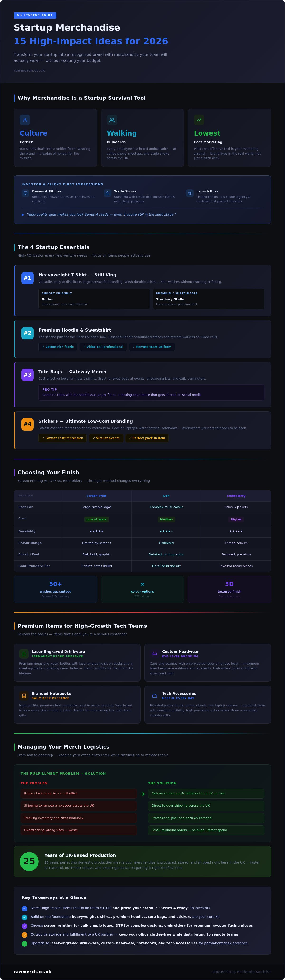Click the person icon above Culture
Viewport: 285px width, 980px height.
(x=25, y=120)
